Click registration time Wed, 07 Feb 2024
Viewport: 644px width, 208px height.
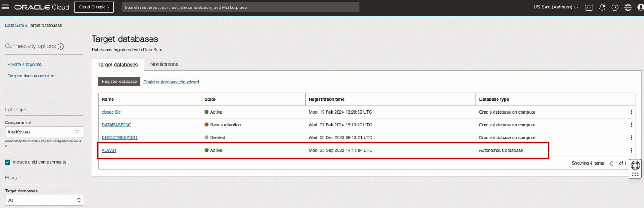(340, 125)
